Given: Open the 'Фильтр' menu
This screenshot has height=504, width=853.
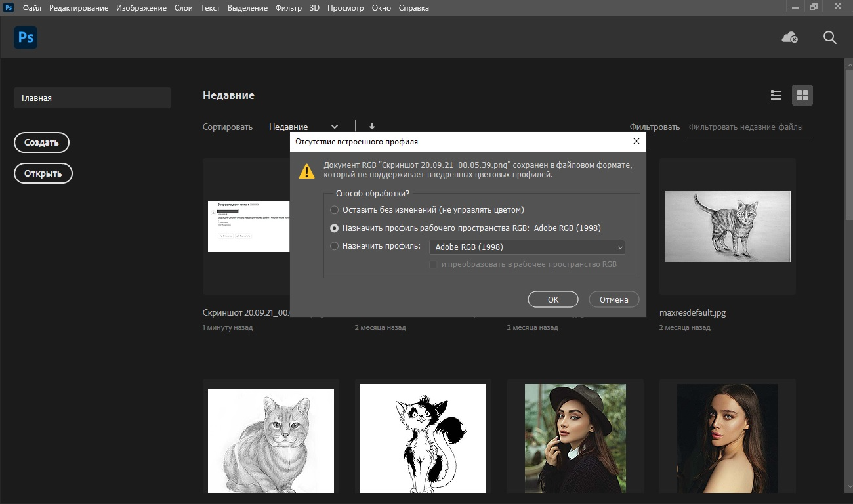Looking at the screenshot, I should click(x=289, y=7).
